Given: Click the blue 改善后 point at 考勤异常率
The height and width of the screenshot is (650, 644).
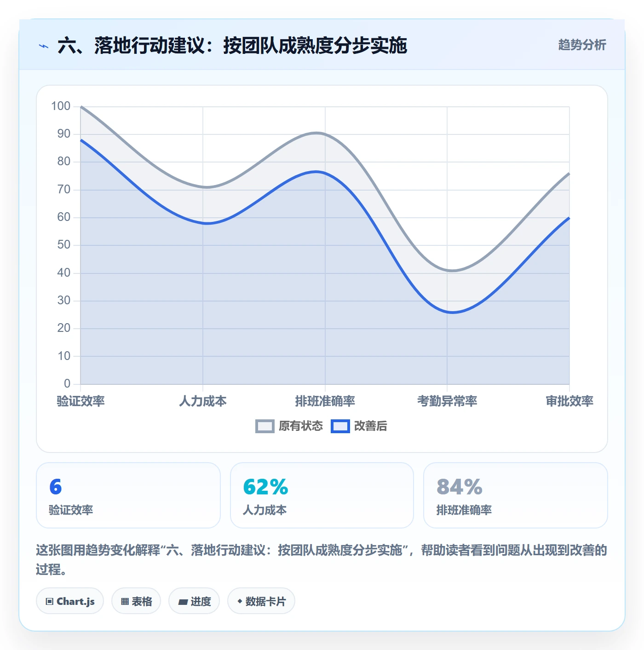Looking at the screenshot, I should point(447,312).
